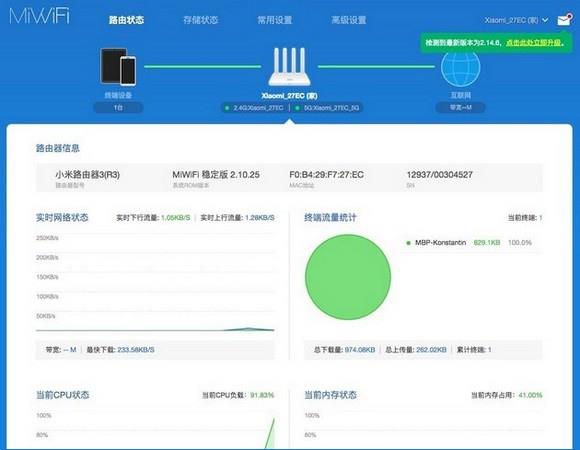The width and height of the screenshot is (580, 450).
Task: Click the router icon in the center
Action: (x=289, y=67)
